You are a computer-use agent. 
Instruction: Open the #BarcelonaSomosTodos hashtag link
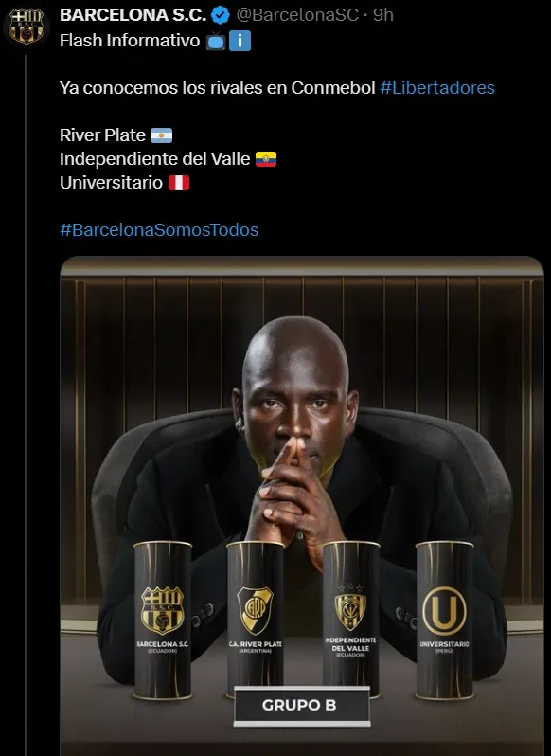159,229
